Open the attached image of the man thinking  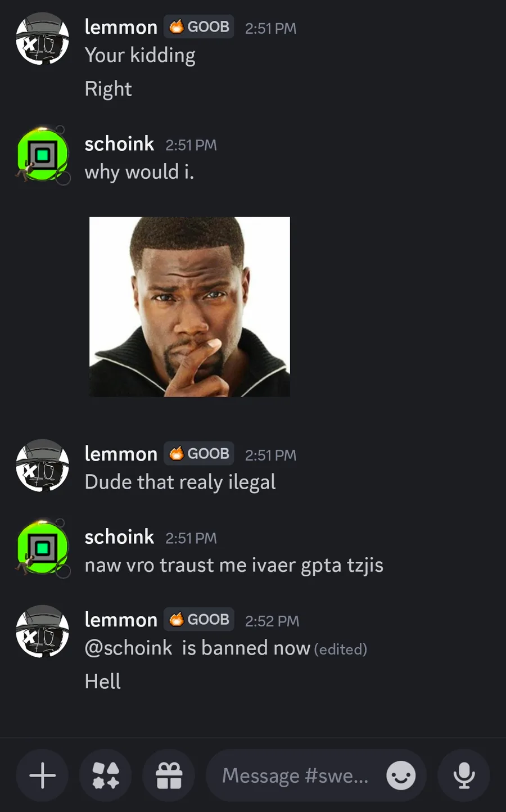click(189, 307)
